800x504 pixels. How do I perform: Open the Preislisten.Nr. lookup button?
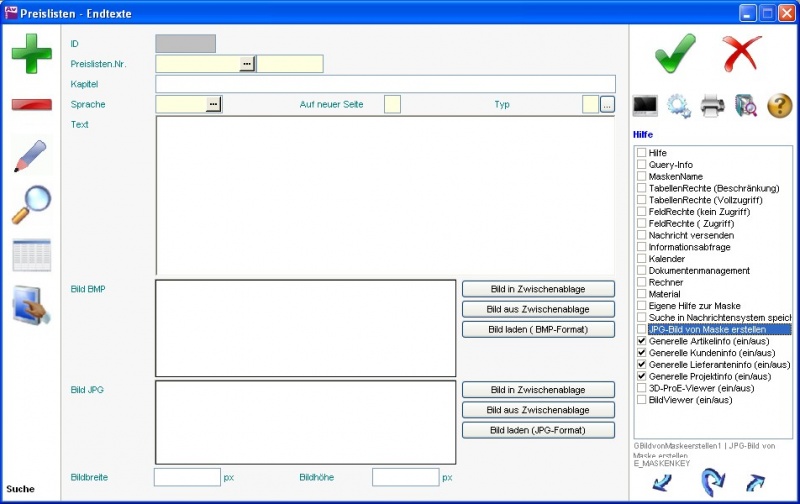click(x=247, y=64)
